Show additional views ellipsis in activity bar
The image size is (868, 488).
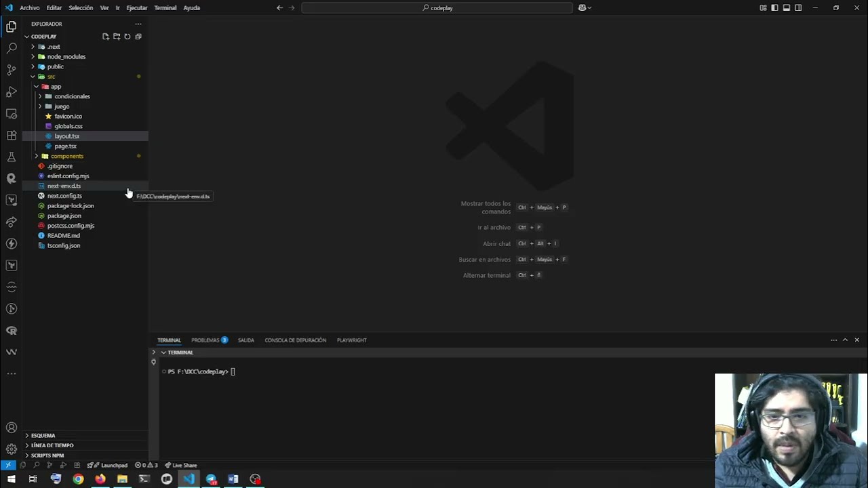[x=11, y=373]
